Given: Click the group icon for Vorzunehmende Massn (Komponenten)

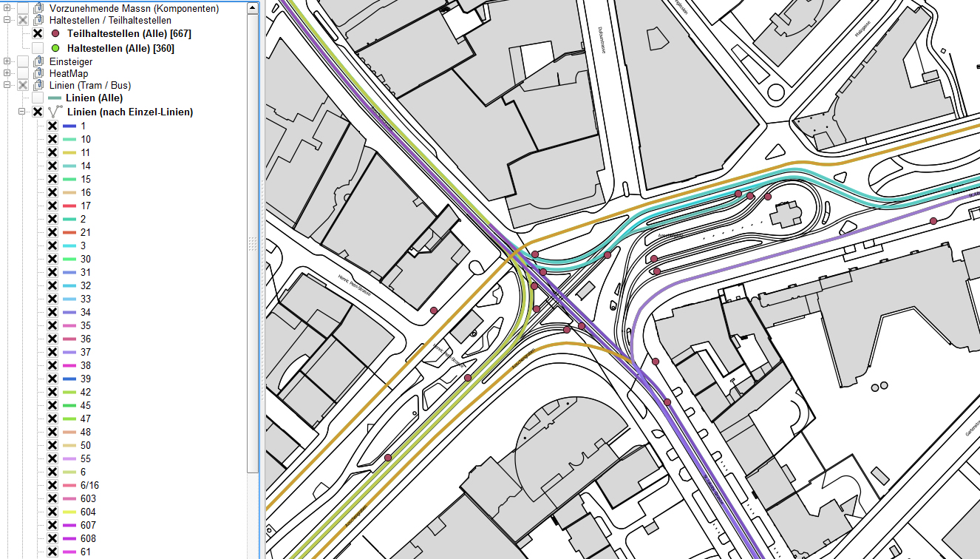Looking at the screenshot, I should pyautogui.click(x=38, y=8).
